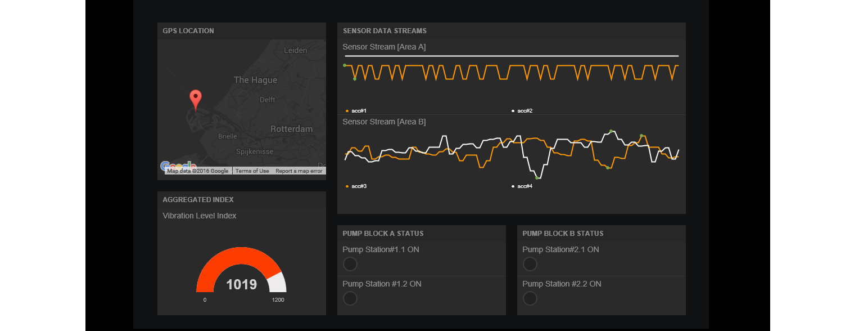Click the gauge value 1019

pyautogui.click(x=241, y=285)
